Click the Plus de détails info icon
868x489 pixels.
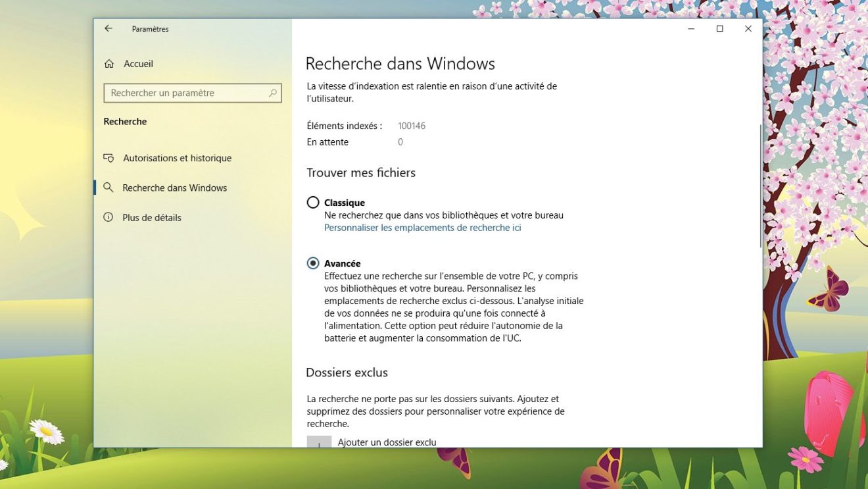pos(108,217)
